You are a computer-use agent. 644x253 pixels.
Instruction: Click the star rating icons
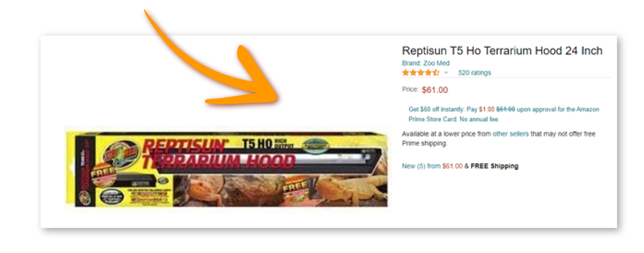[421, 73]
